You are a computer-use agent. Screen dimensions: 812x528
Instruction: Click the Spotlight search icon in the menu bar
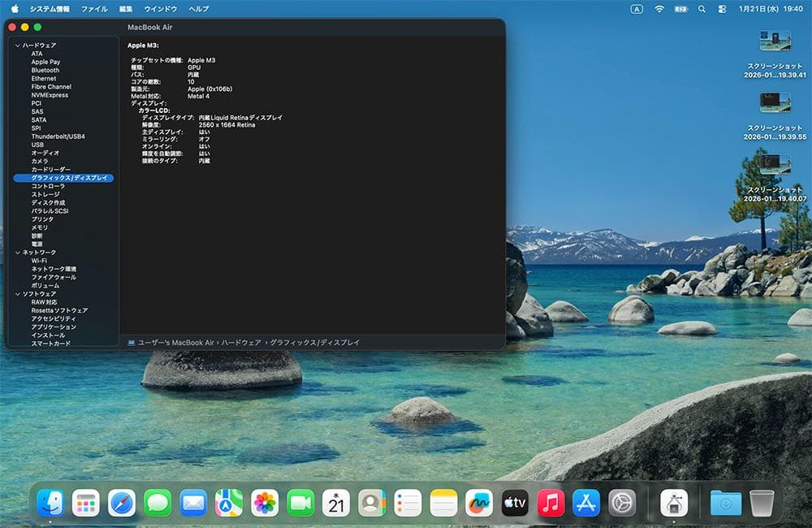click(x=702, y=8)
